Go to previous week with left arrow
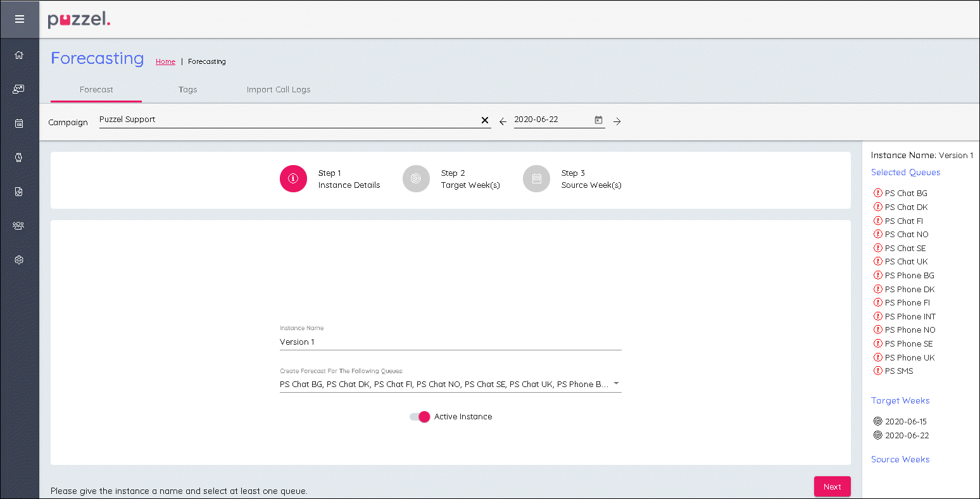 (503, 121)
